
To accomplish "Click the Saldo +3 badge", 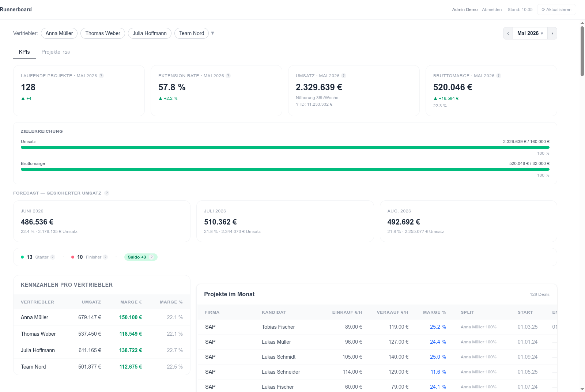I will coord(141,257).
